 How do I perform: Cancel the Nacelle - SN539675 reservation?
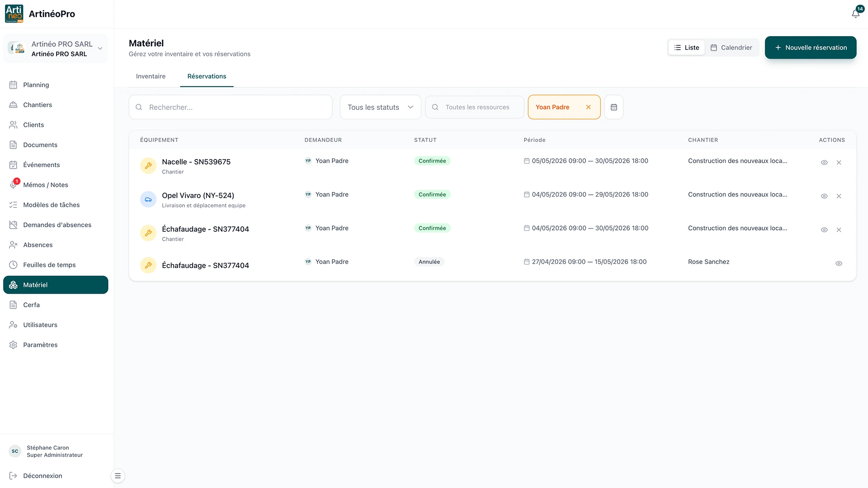(839, 163)
